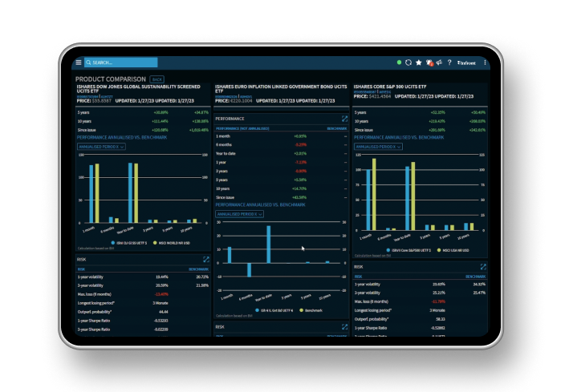This screenshot has height=392, width=565.
Task: Click the iShares Core S&P 500 UCITS ETF title
Action: point(390,87)
